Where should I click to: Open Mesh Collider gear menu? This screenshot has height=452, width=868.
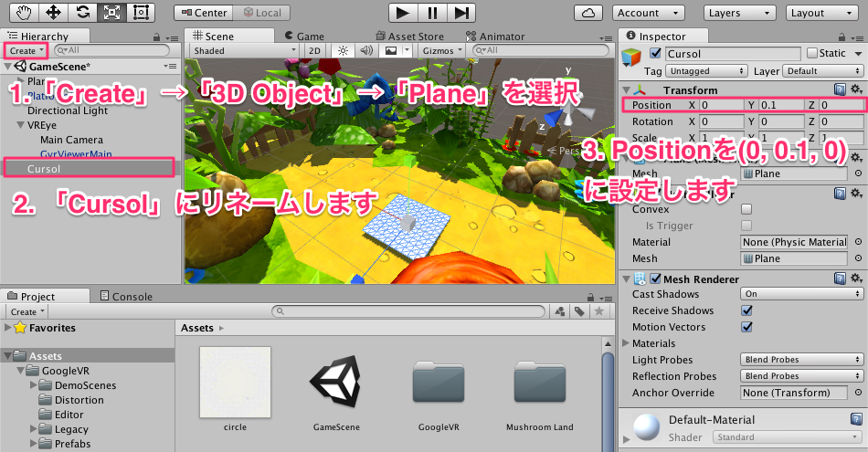point(857,193)
